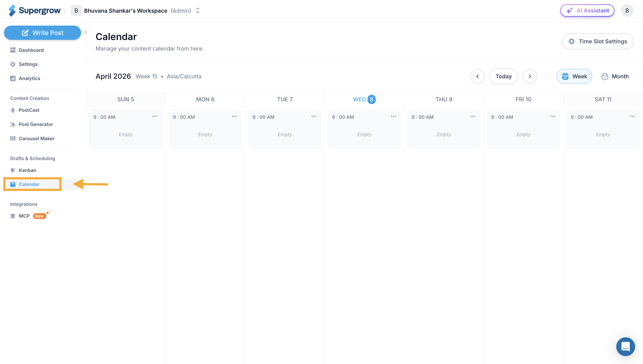Open the AI Assistant

point(587,10)
